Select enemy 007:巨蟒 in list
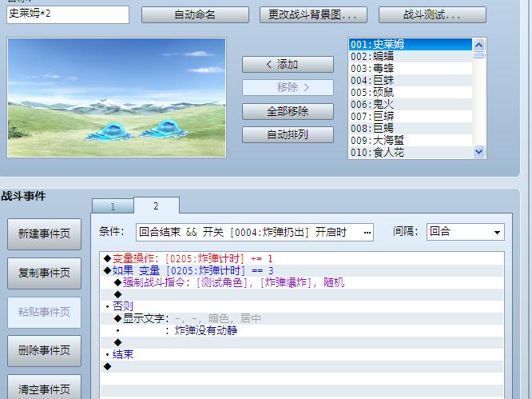Viewport: 532px width, 399px height. pyautogui.click(x=411, y=117)
